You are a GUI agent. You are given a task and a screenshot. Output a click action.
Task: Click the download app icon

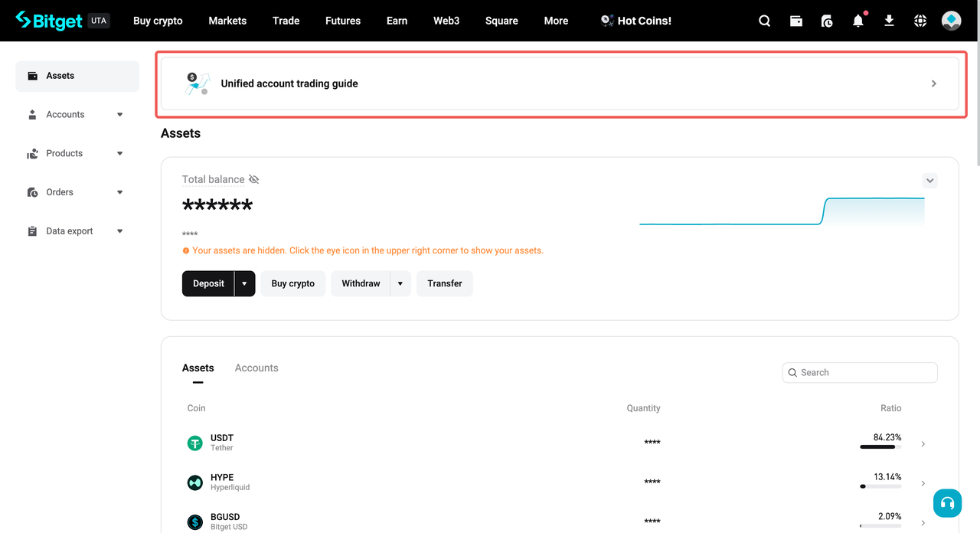click(889, 21)
